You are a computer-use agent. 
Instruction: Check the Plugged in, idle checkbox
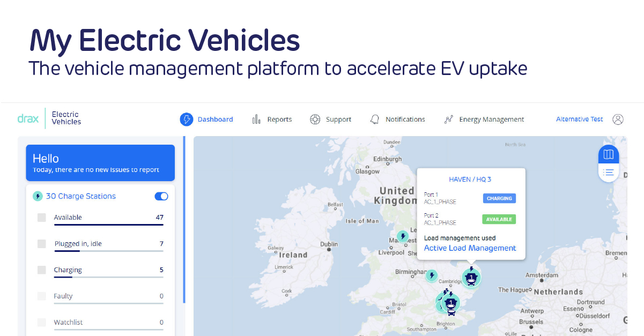pos(42,244)
